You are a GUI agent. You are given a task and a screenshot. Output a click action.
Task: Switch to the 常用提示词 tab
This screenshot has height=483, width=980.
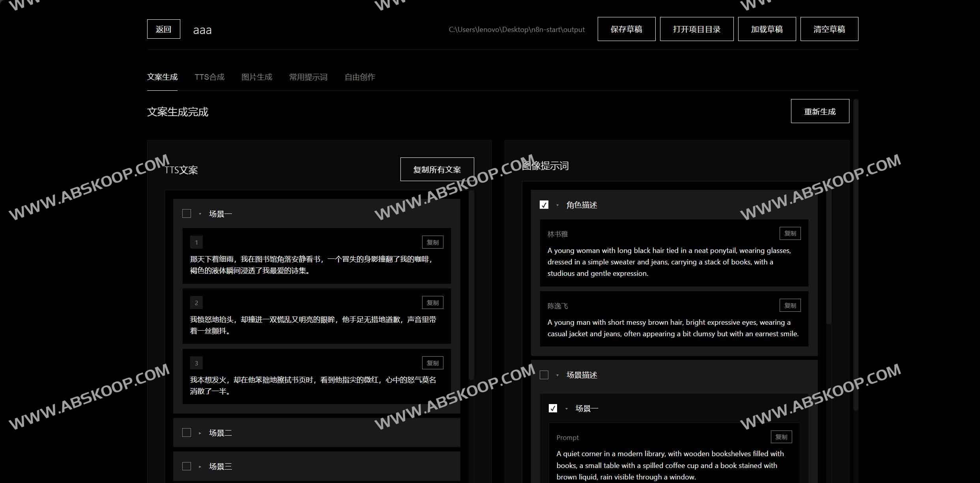point(308,77)
